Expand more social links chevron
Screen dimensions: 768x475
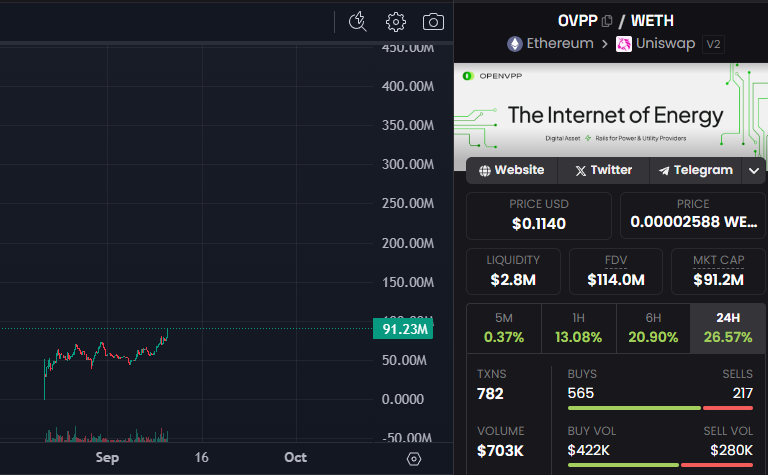click(x=754, y=171)
